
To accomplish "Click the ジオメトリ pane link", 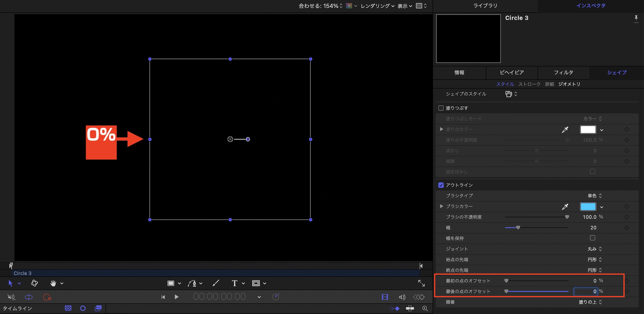I will tap(569, 84).
